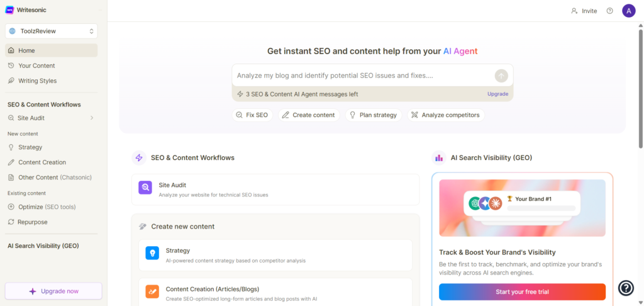Click the sidebar Site Audit magnifier icon
The width and height of the screenshot is (644, 306).
[11, 118]
